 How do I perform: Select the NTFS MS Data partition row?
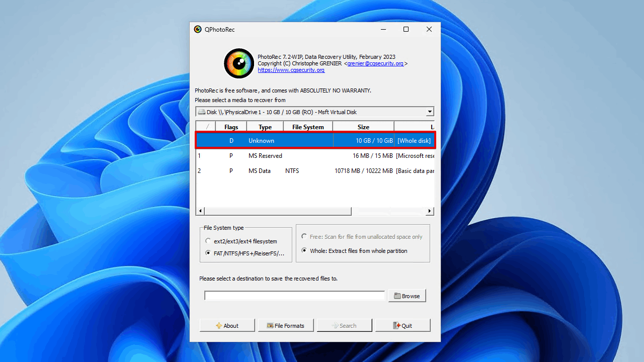pyautogui.click(x=302, y=171)
